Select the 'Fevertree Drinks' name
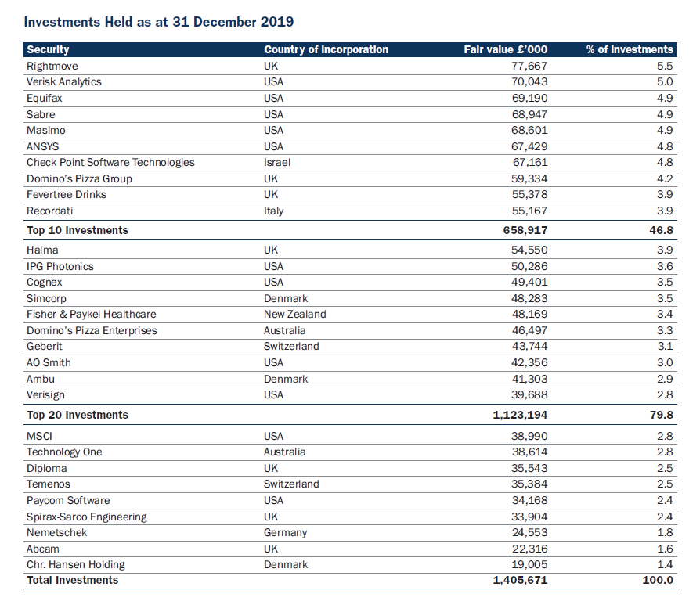The height and width of the screenshot is (612, 700). tap(67, 195)
